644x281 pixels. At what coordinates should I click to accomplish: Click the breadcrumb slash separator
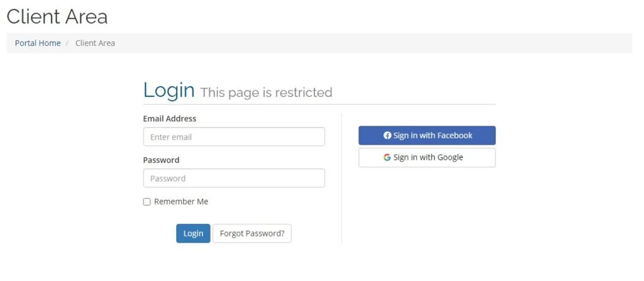[x=68, y=43]
